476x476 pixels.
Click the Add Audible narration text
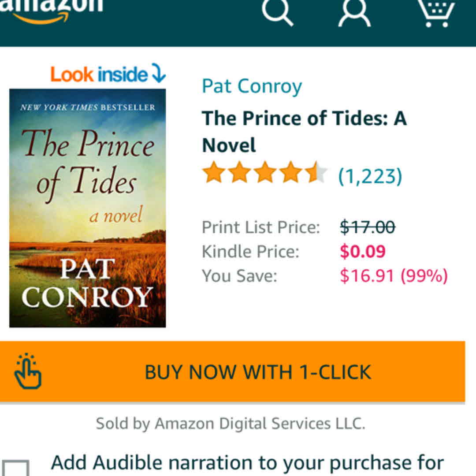click(247, 463)
